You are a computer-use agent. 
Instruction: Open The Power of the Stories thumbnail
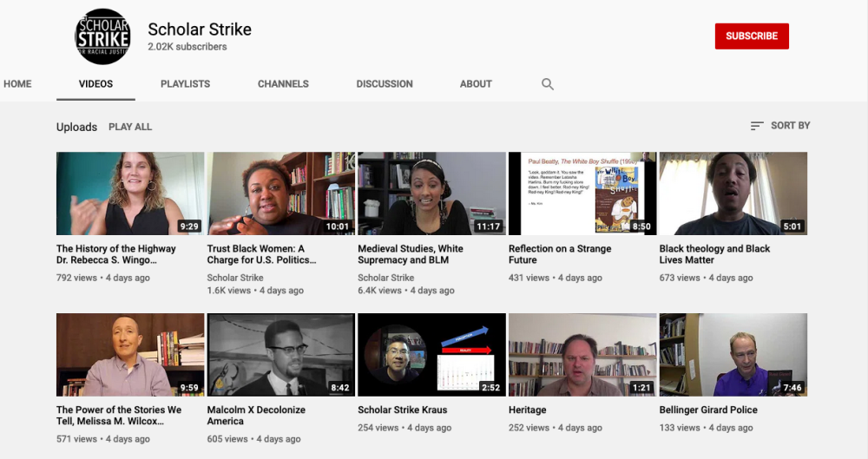tap(130, 354)
